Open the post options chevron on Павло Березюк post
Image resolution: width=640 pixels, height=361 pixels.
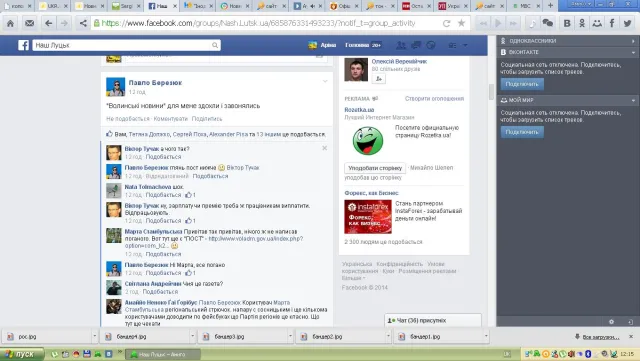(325, 81)
